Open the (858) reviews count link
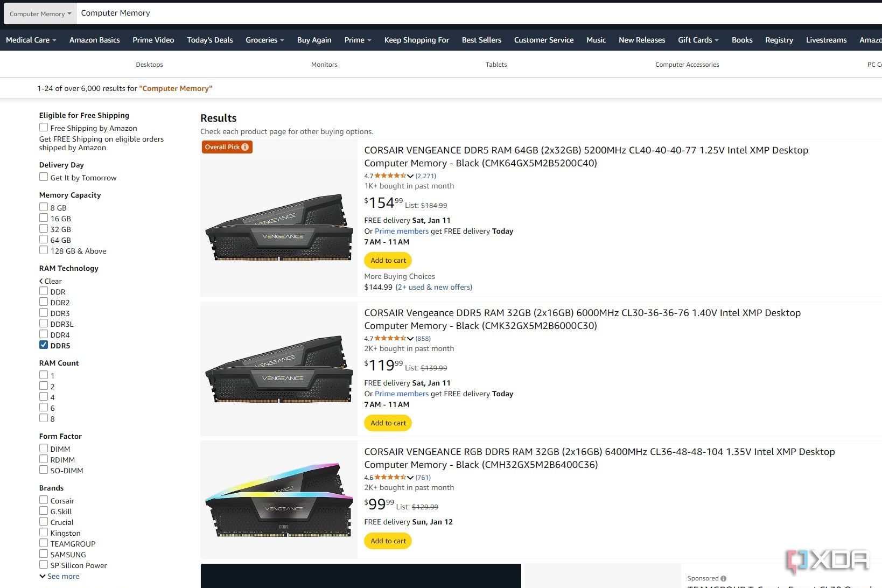882x588 pixels. (x=423, y=339)
